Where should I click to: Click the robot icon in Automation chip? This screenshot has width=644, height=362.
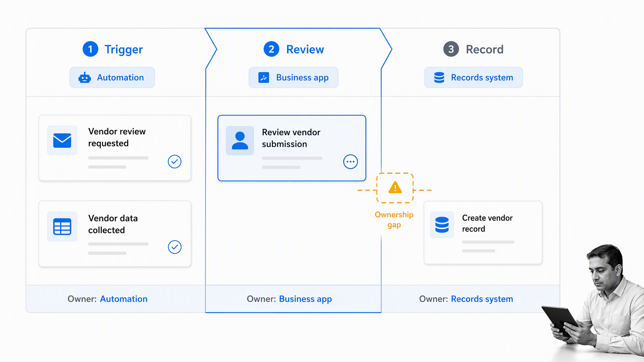(85, 77)
